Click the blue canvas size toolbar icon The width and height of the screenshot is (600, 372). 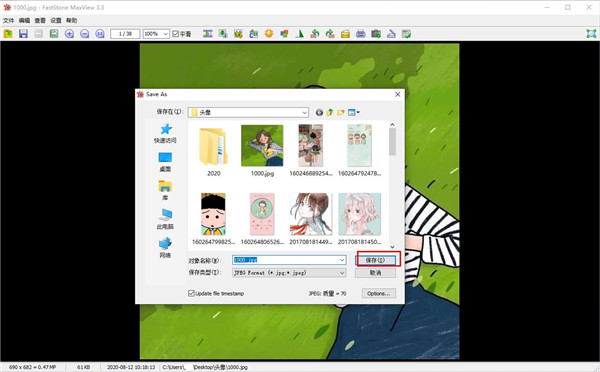coord(254,34)
